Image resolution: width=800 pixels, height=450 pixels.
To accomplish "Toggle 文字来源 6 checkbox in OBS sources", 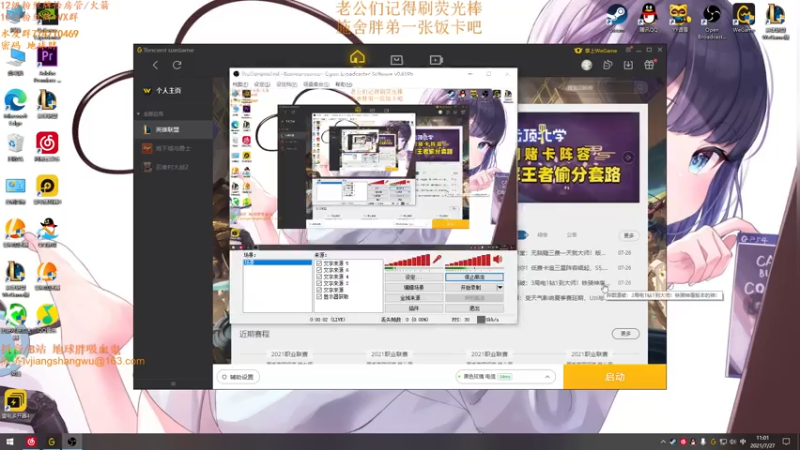I will click(319, 270).
